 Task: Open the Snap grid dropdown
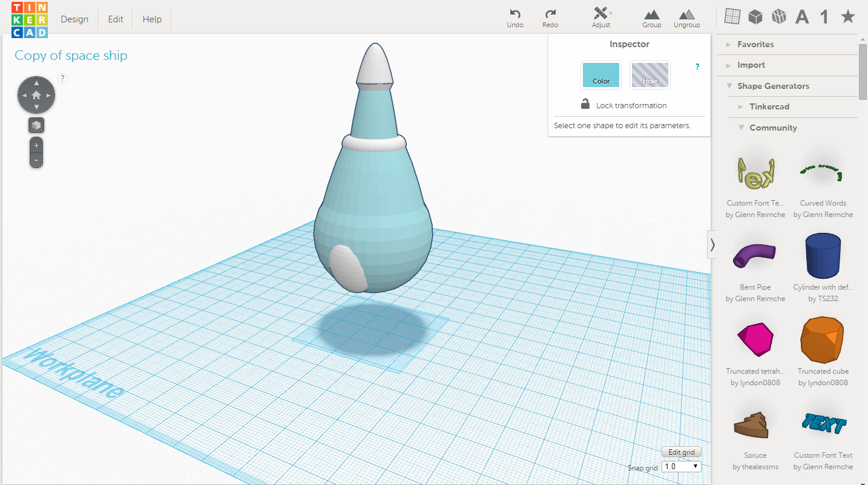click(682, 466)
